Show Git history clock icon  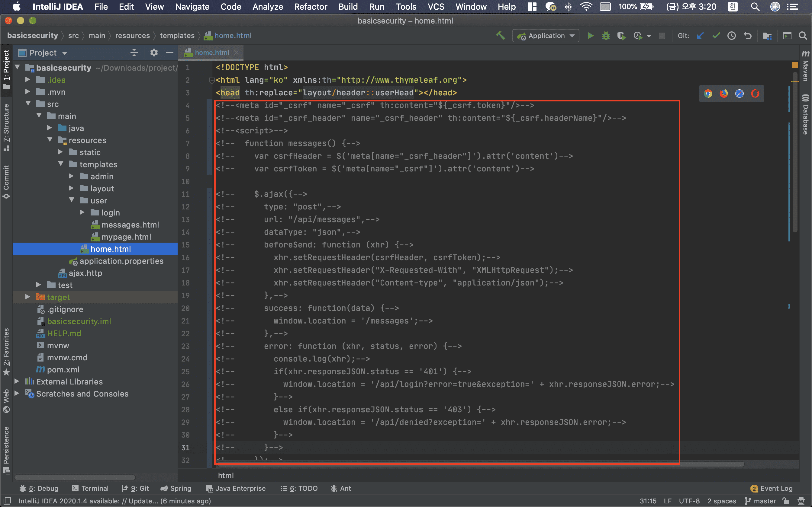coord(731,36)
